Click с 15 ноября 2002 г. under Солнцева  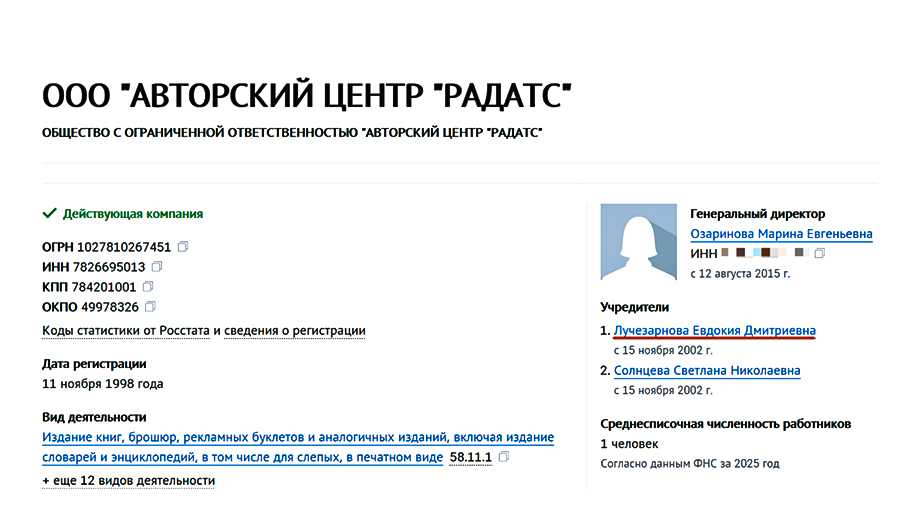[664, 390]
